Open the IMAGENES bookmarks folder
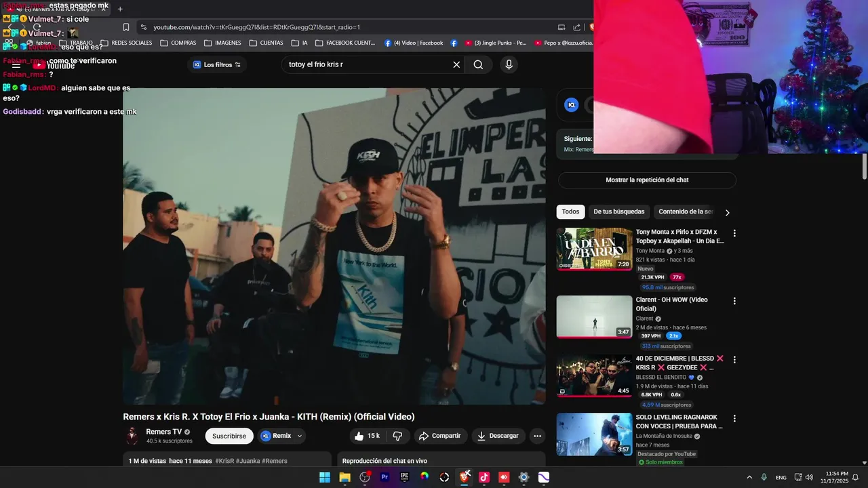Image resolution: width=868 pixels, height=488 pixels. coord(222,43)
